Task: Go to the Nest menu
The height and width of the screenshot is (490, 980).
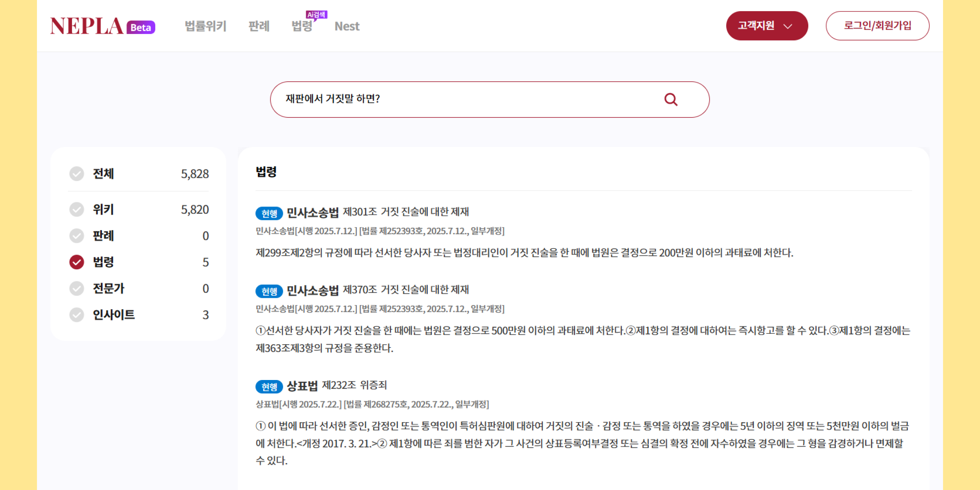Action: click(346, 26)
